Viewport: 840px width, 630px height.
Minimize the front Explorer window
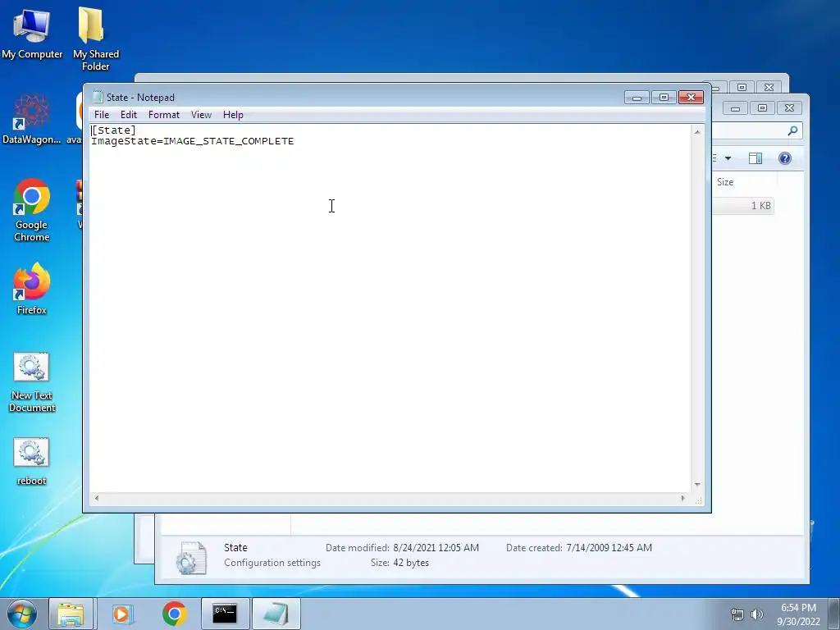736,108
